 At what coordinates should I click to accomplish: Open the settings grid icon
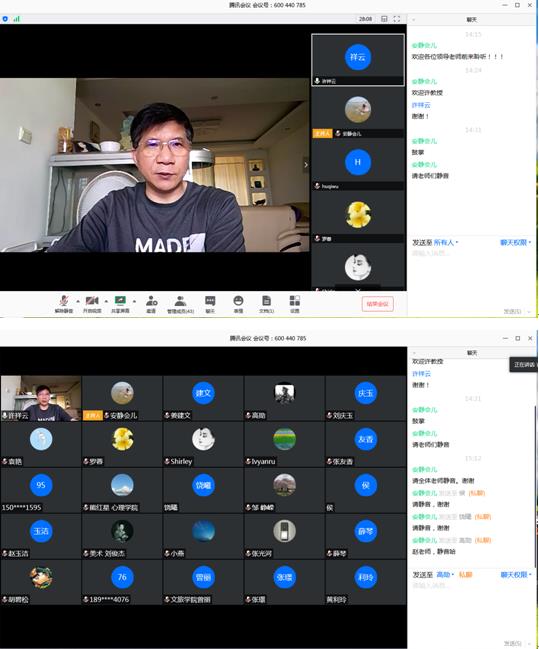pyautogui.click(x=295, y=304)
